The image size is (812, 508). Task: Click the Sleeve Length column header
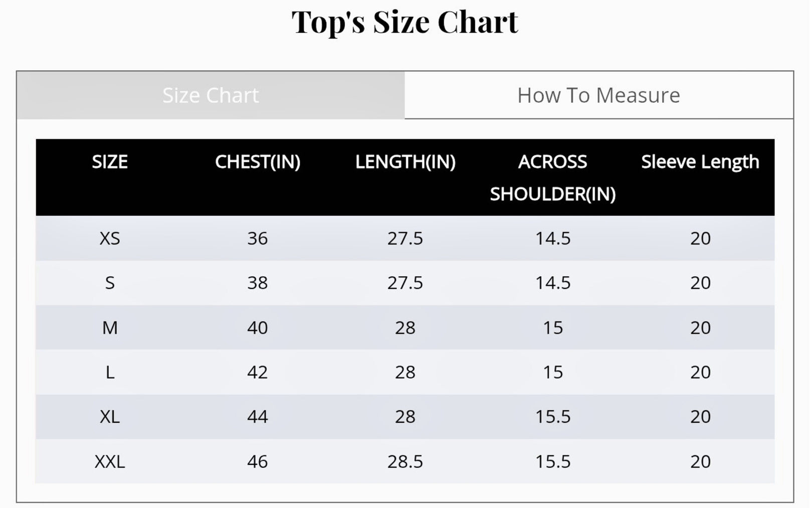click(x=700, y=162)
